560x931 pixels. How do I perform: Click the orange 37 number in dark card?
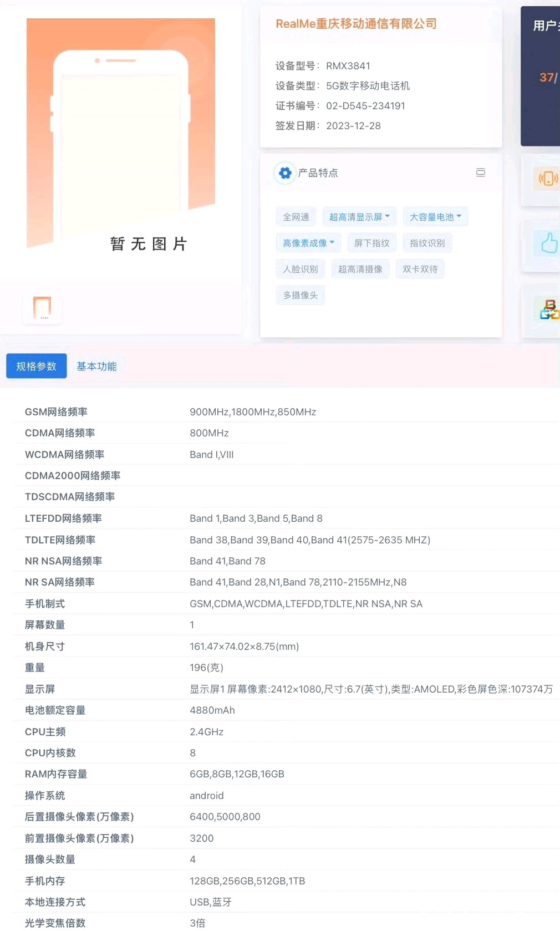tap(547, 78)
